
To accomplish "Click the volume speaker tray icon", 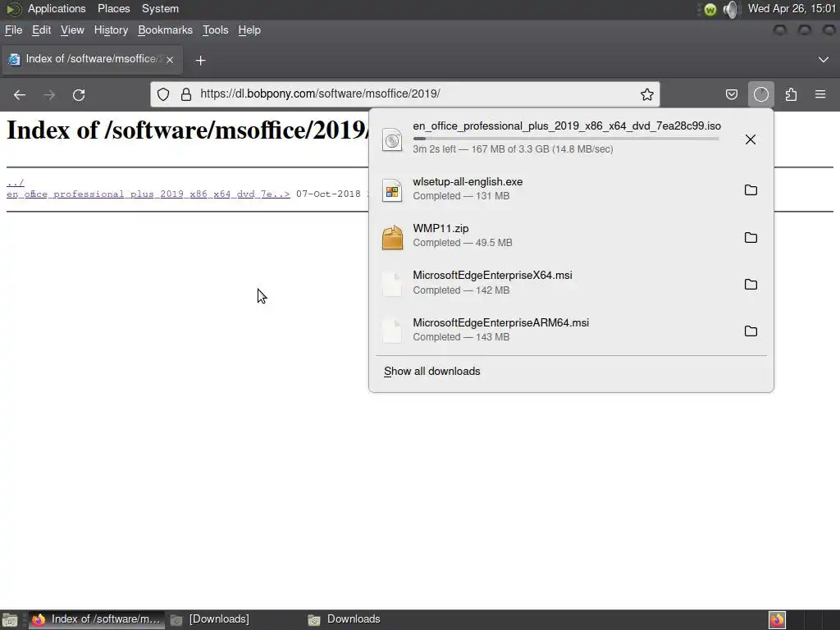I will point(730,9).
